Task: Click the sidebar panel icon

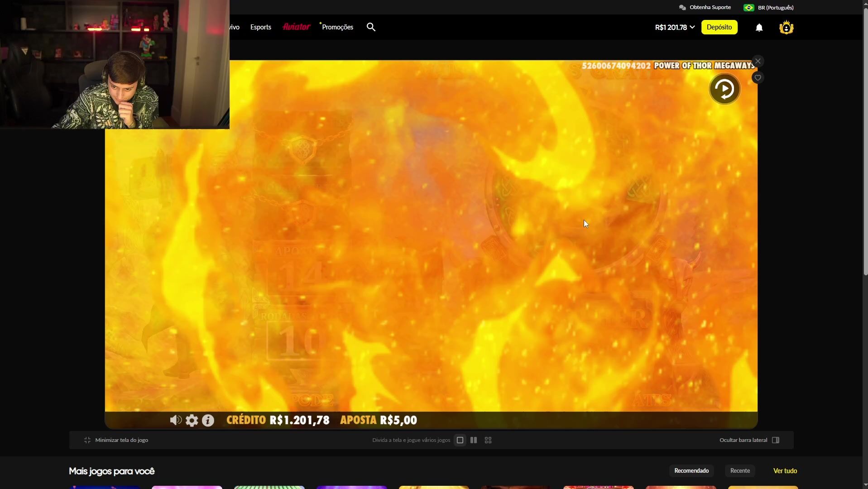Action: pos(776,440)
